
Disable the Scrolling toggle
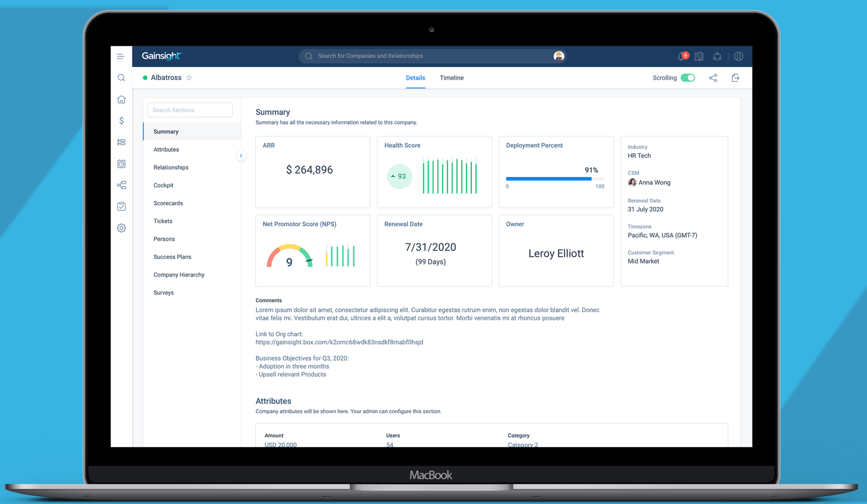point(688,78)
